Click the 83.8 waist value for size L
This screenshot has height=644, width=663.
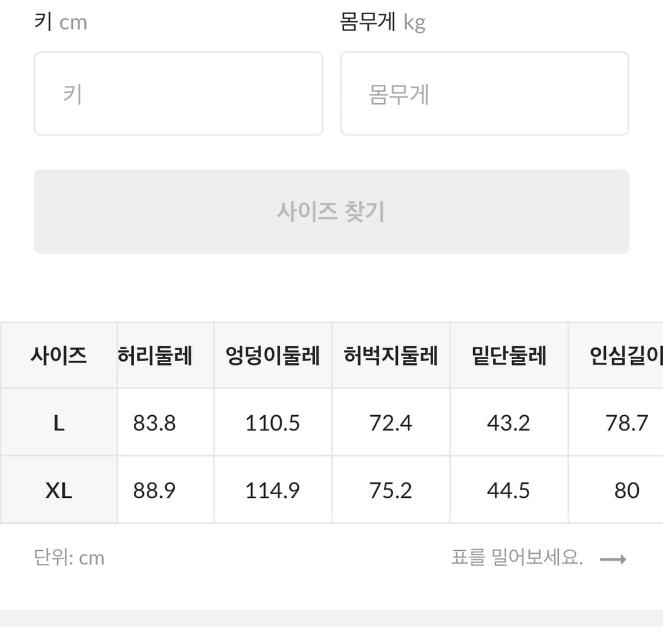pyautogui.click(x=154, y=422)
